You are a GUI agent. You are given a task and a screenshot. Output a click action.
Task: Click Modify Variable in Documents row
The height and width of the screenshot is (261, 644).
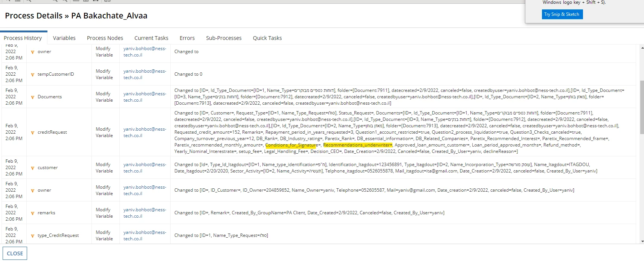[104, 97]
